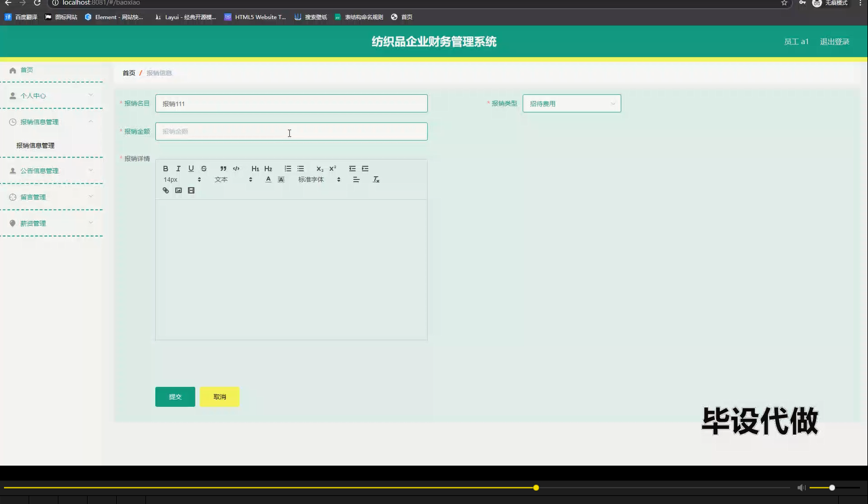Open the 表结构命名规则 bookmark
This screenshot has height=504, width=868.
point(359,17)
